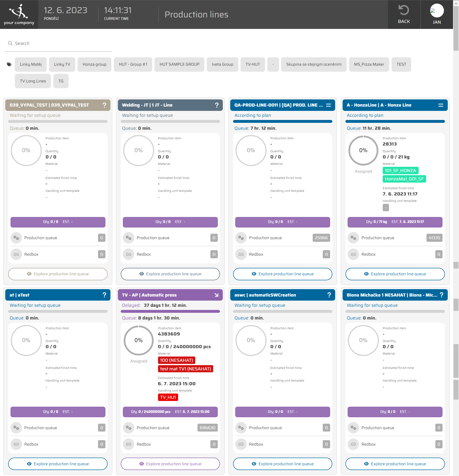This screenshot has height=476, width=459.
Task: Click question mark on Welding - JT card
Action: (x=217, y=105)
